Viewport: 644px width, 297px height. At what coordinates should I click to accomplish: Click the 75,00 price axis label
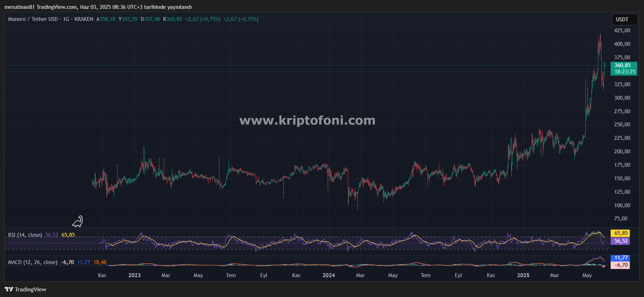pos(621,219)
